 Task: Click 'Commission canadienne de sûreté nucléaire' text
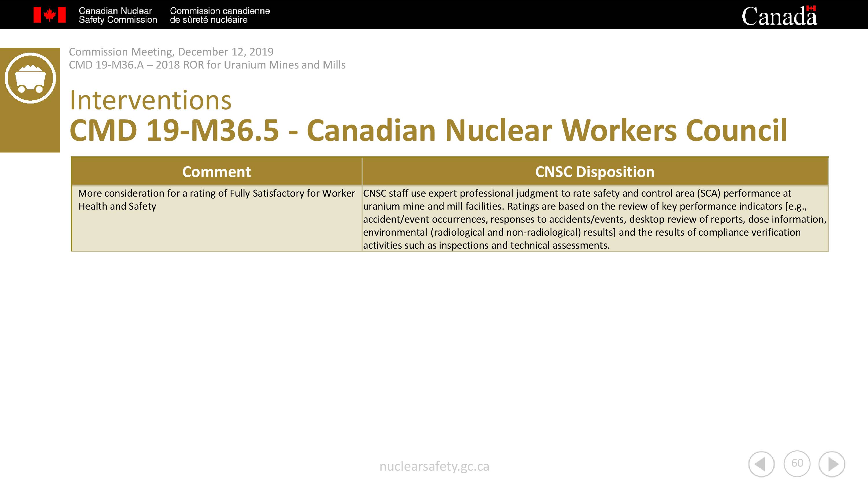[x=220, y=15]
